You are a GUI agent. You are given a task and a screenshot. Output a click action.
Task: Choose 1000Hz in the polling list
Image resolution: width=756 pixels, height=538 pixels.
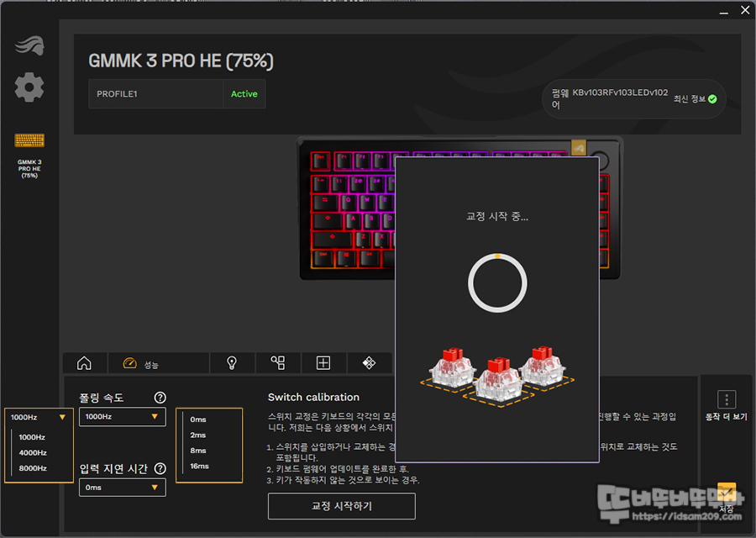coord(32,437)
